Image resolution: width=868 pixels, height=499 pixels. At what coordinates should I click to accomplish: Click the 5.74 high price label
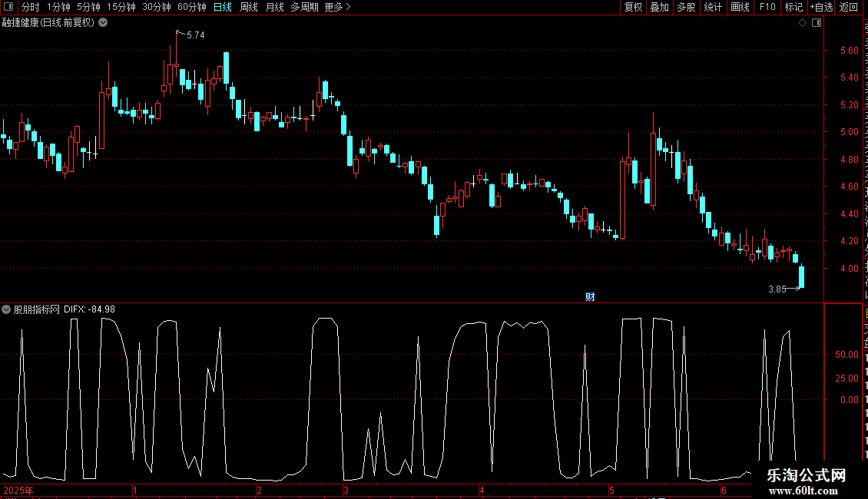(195, 35)
